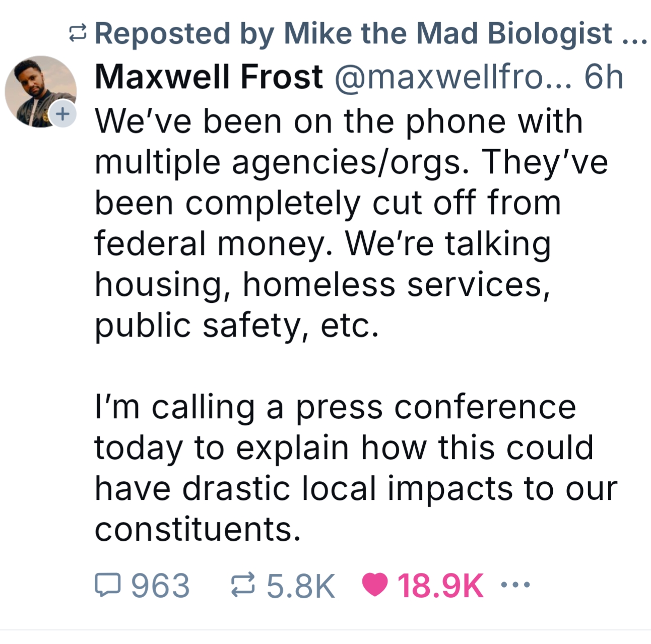Viewport: 651px width, 644px height.
Task: Click the final word "constituents."
Action: (x=198, y=529)
